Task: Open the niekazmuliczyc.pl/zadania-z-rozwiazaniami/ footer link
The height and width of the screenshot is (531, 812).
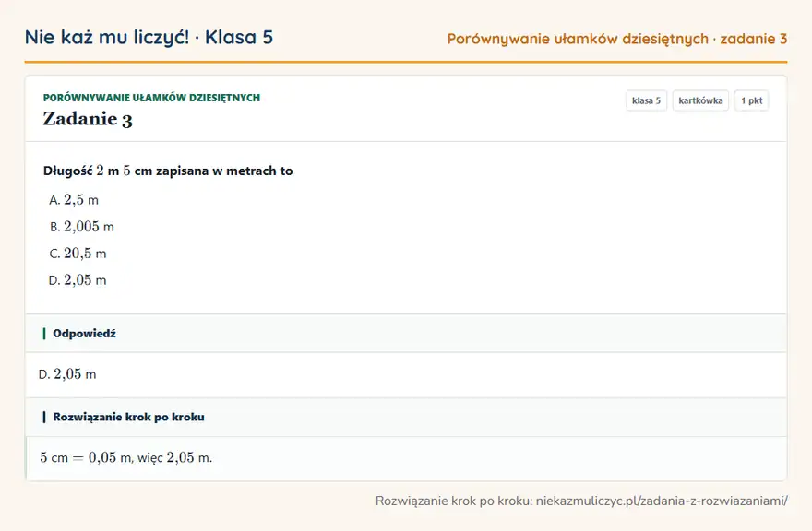Action: [x=662, y=501]
